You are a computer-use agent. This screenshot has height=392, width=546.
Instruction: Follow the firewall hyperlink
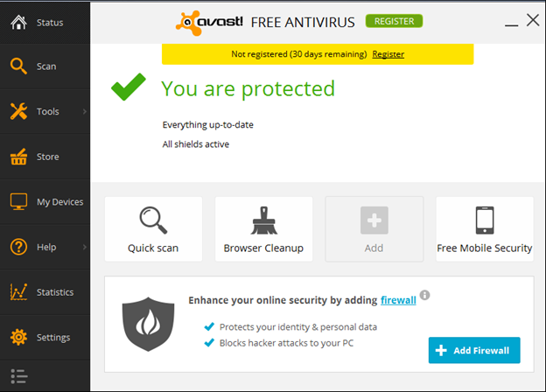click(398, 300)
